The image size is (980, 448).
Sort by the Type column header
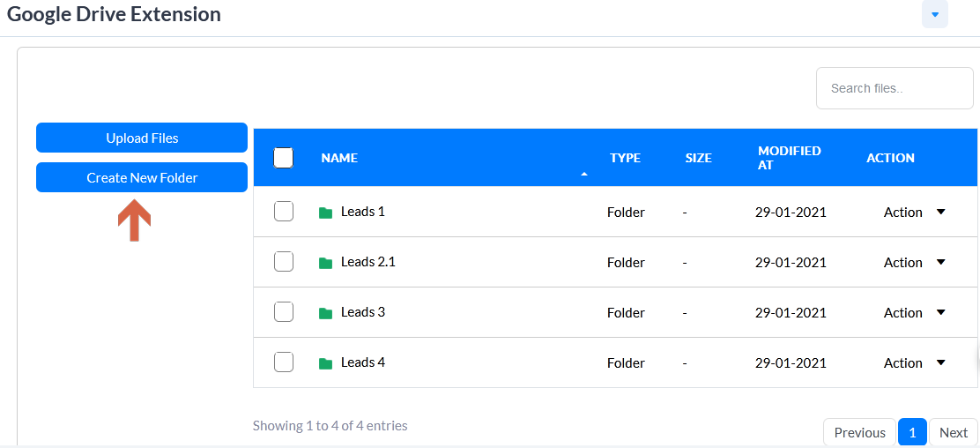tap(625, 158)
